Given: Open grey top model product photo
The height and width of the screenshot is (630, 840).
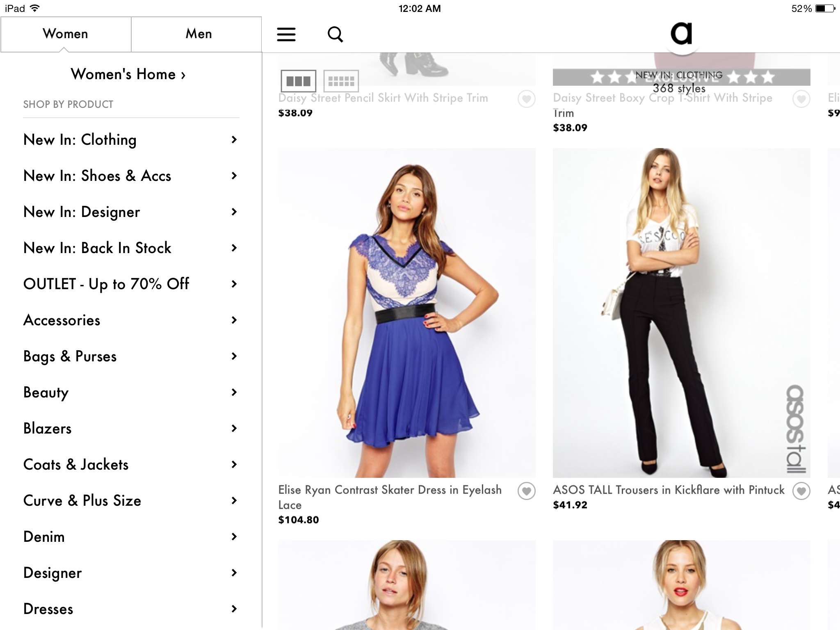Looking at the screenshot, I should tap(407, 585).
